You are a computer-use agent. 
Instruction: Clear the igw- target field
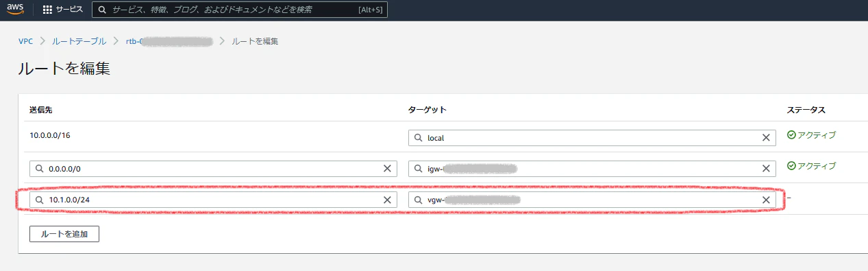click(x=766, y=169)
